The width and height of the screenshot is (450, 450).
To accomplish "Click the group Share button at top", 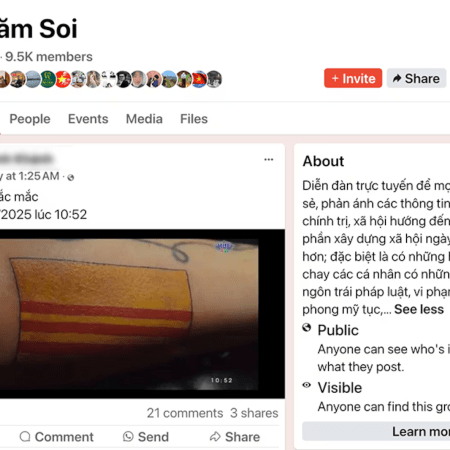I will click(416, 78).
